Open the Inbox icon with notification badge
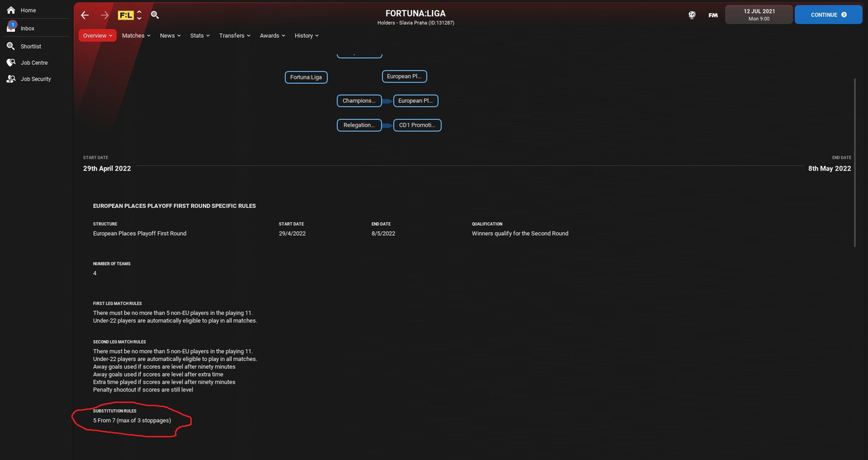The height and width of the screenshot is (460, 868). point(11,28)
